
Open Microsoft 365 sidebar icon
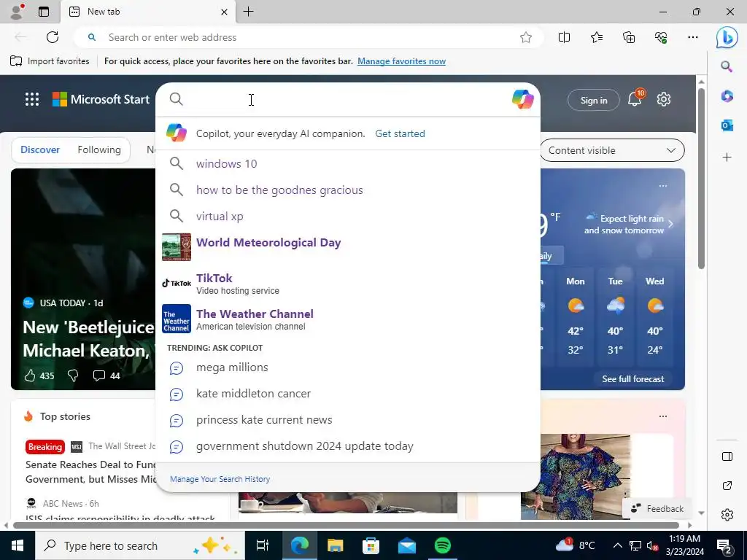[x=727, y=96]
